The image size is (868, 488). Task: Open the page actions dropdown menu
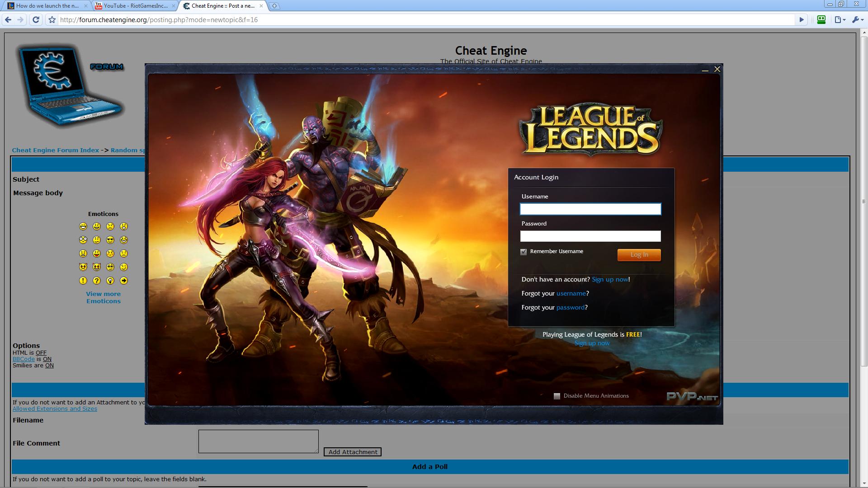[840, 20]
